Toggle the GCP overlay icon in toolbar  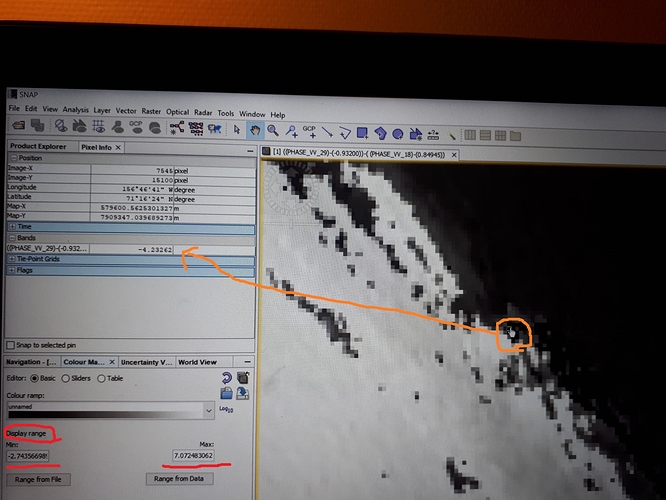pyautogui.click(x=136, y=127)
